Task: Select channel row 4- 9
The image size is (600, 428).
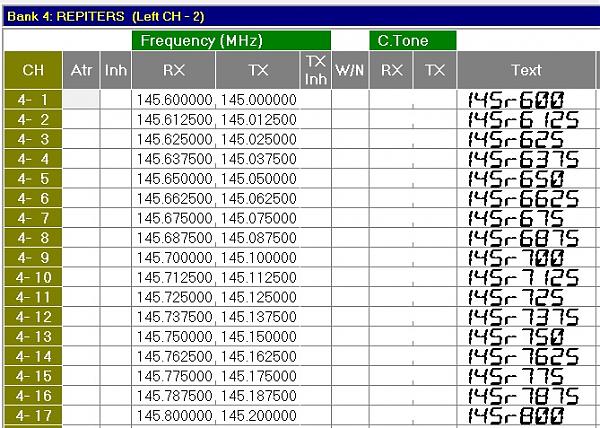Action: click(x=33, y=257)
